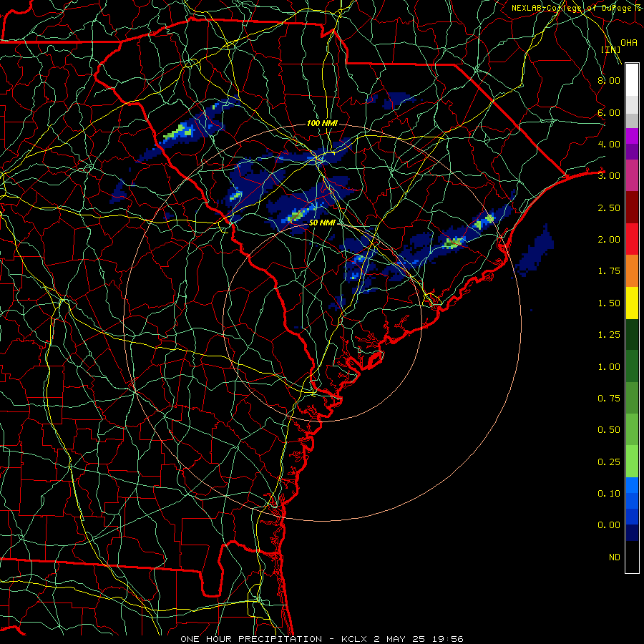Click the 2.50 scale label
Screen dimensions: 644x644
609,208
